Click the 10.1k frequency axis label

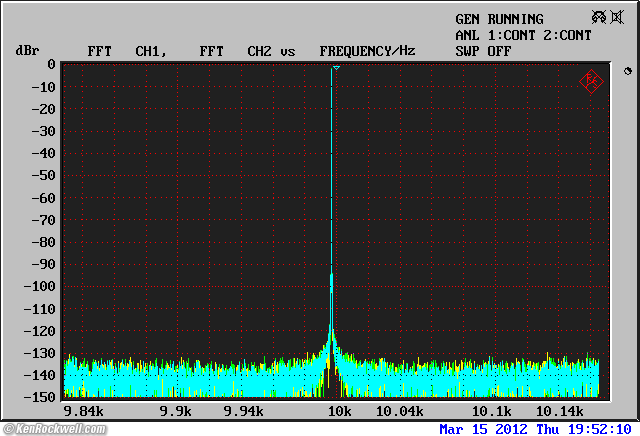(491, 411)
